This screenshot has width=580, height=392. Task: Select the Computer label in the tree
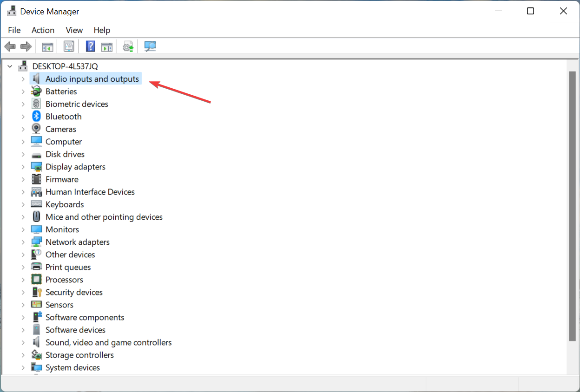pyautogui.click(x=64, y=142)
